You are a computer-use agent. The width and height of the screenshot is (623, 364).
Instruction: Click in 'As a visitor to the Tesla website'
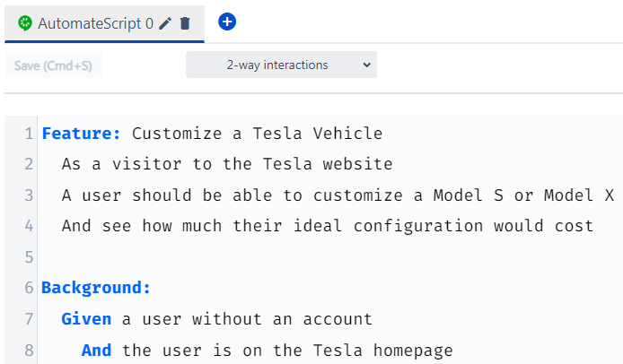(x=227, y=164)
